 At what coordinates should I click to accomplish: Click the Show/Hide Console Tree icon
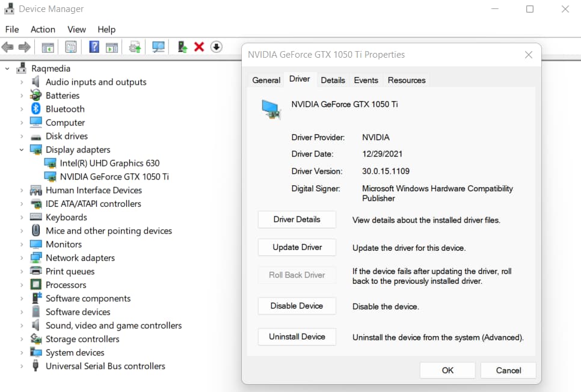[x=48, y=47]
